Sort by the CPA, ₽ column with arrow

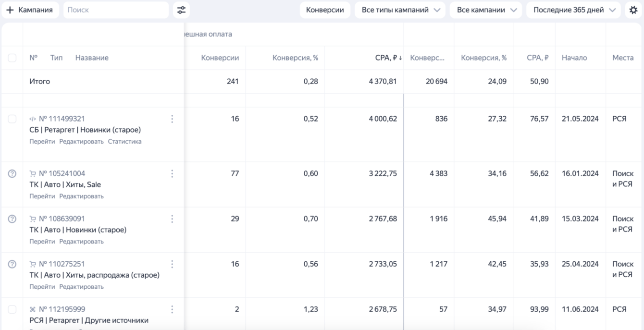pyautogui.click(x=388, y=58)
